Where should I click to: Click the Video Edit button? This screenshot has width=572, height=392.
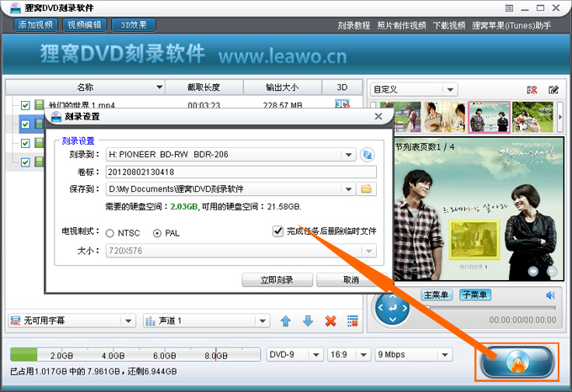tap(85, 24)
